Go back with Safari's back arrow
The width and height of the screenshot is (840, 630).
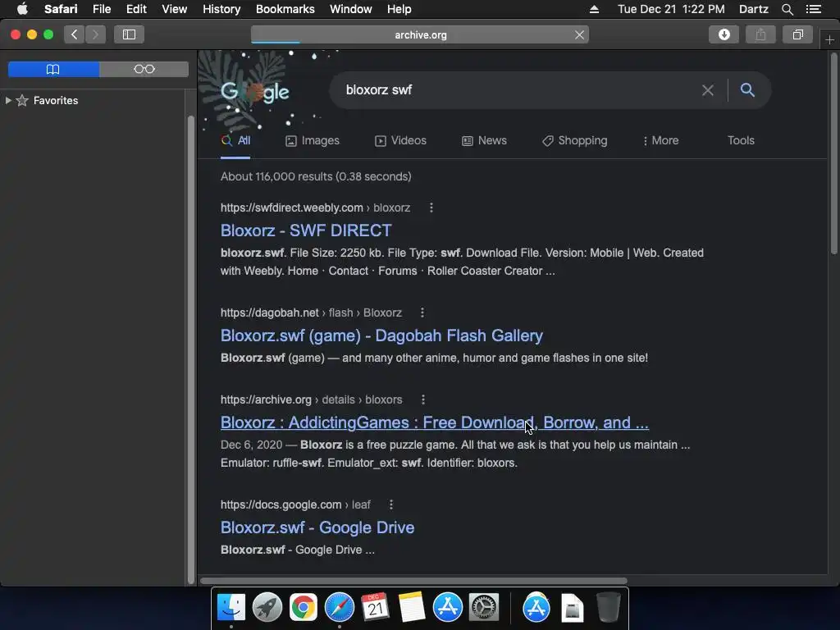click(x=75, y=34)
